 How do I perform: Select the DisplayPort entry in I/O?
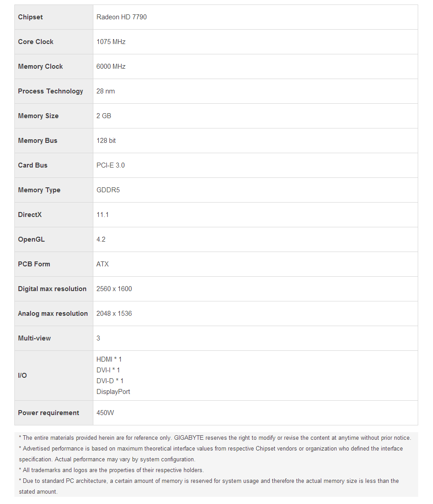(x=113, y=392)
